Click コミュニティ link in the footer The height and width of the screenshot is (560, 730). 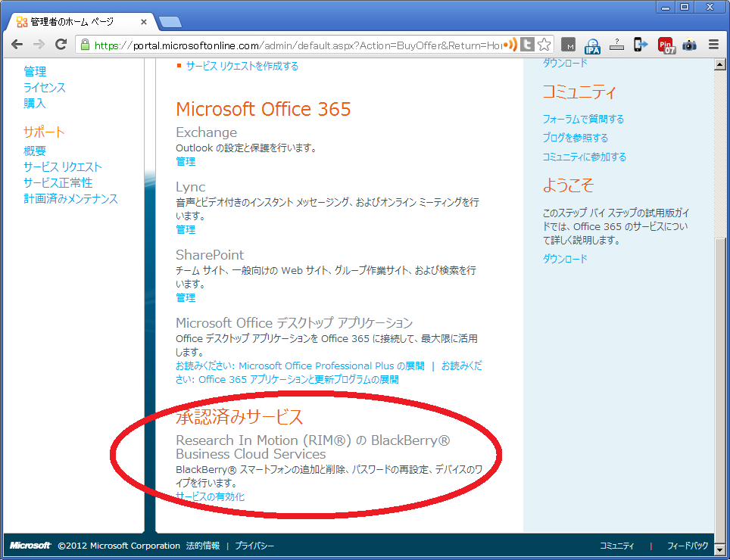click(x=617, y=546)
